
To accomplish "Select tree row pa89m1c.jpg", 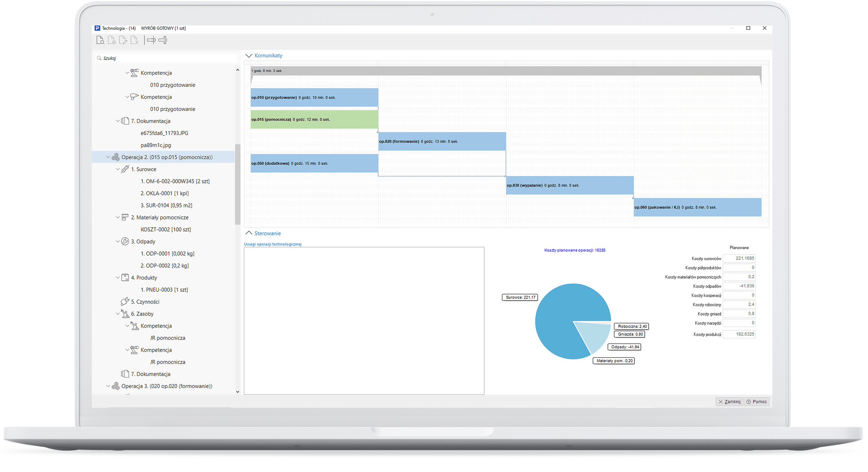I will (156, 145).
